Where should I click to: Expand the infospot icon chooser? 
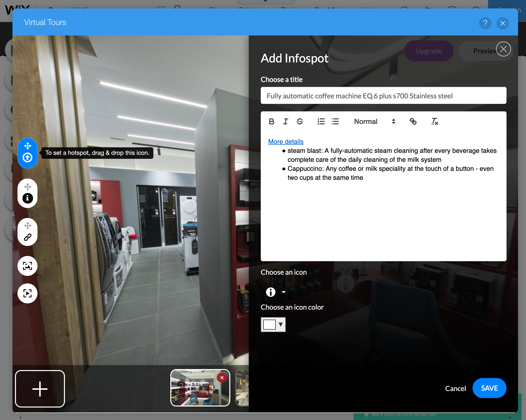click(x=283, y=292)
